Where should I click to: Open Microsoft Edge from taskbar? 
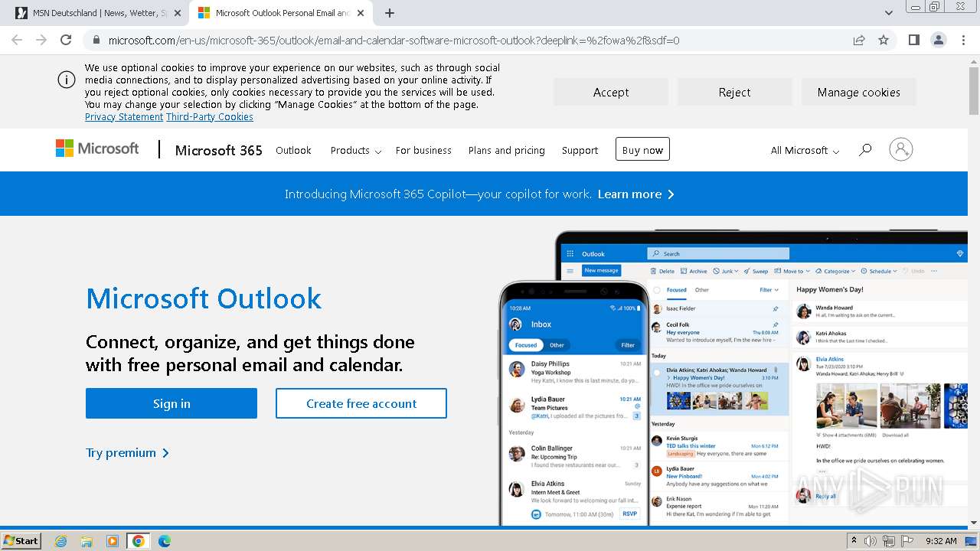pyautogui.click(x=164, y=541)
